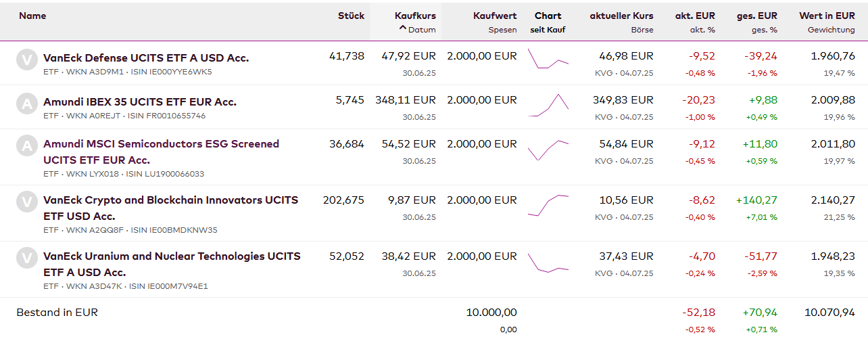Open the Amundi Semiconductors sparkline chart

point(548,150)
